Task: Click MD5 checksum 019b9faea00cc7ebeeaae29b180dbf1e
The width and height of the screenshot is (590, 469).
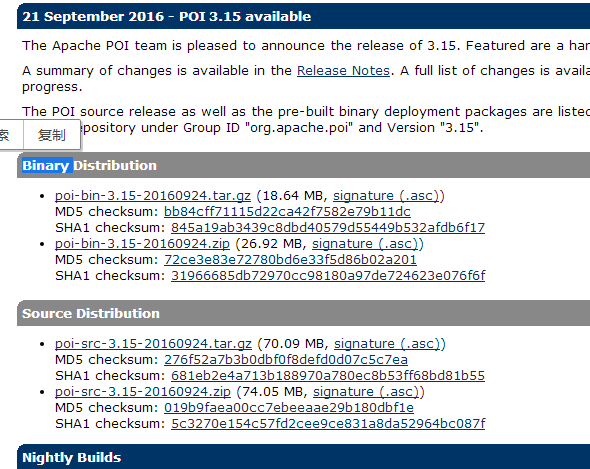Action: click(x=289, y=408)
